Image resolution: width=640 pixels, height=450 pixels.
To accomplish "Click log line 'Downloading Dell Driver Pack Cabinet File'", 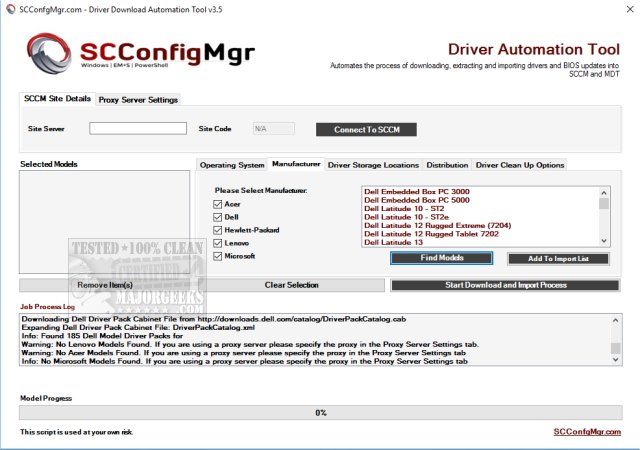I will pos(214,319).
